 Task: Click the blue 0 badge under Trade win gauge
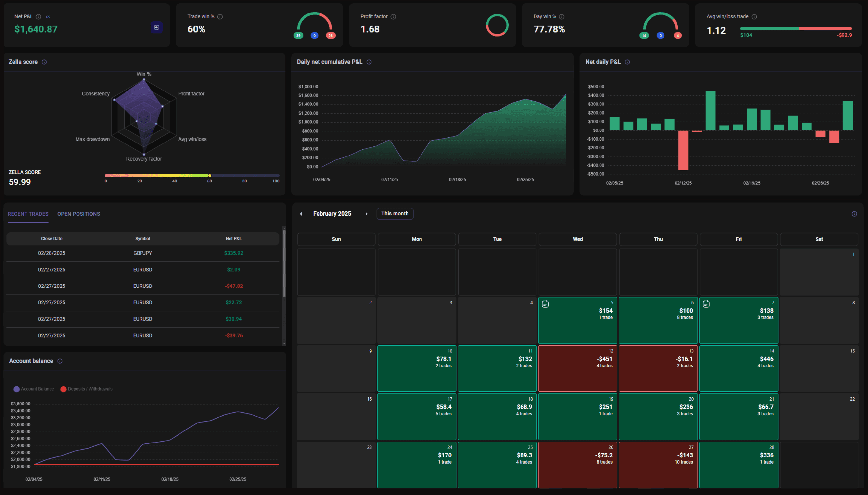(315, 35)
